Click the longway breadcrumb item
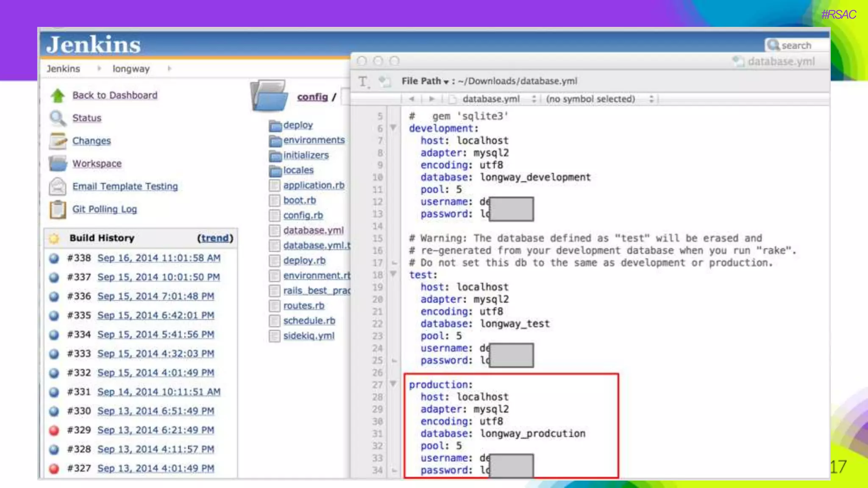Viewport: 868px width, 488px height. click(x=131, y=69)
